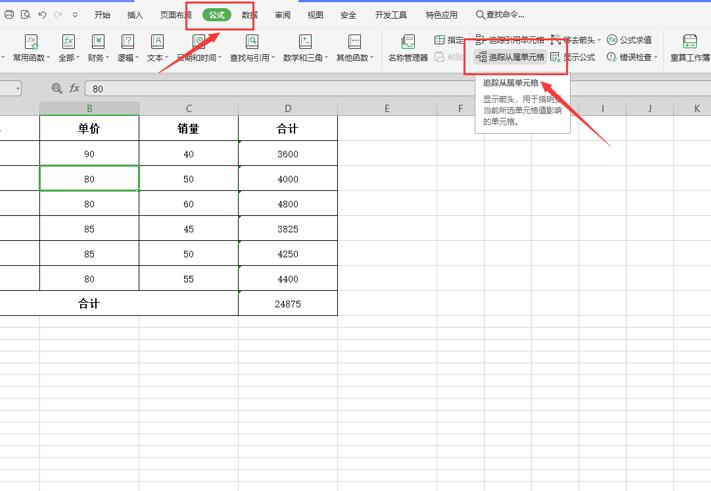This screenshot has height=491, width=711.
Task: Expand the 财务 dropdown arrow
Action: [107, 58]
